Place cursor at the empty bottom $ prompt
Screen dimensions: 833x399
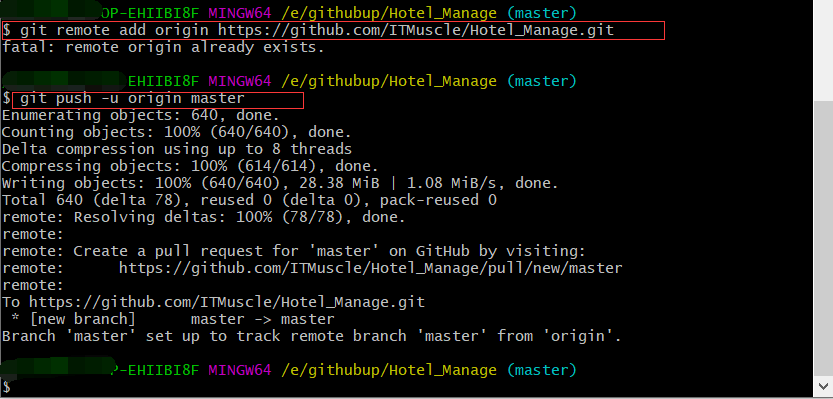click(6, 386)
